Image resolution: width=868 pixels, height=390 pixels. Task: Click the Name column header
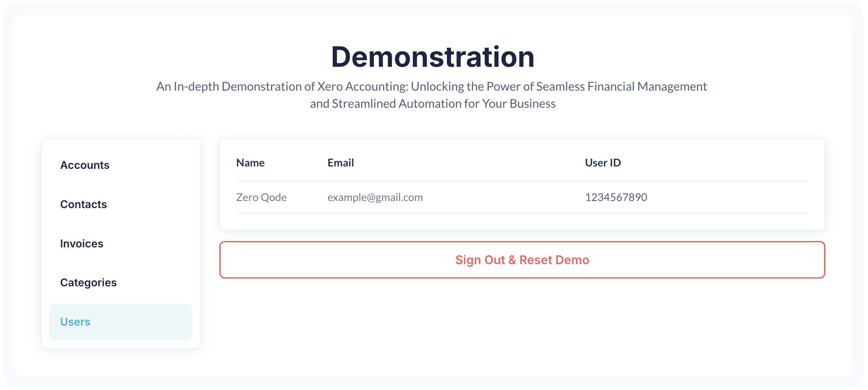click(x=250, y=163)
